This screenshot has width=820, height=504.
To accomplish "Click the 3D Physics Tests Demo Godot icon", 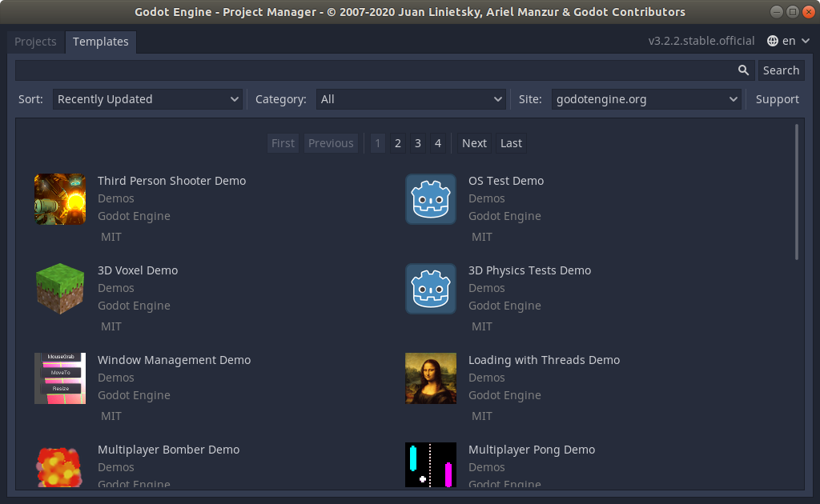I will tap(431, 289).
